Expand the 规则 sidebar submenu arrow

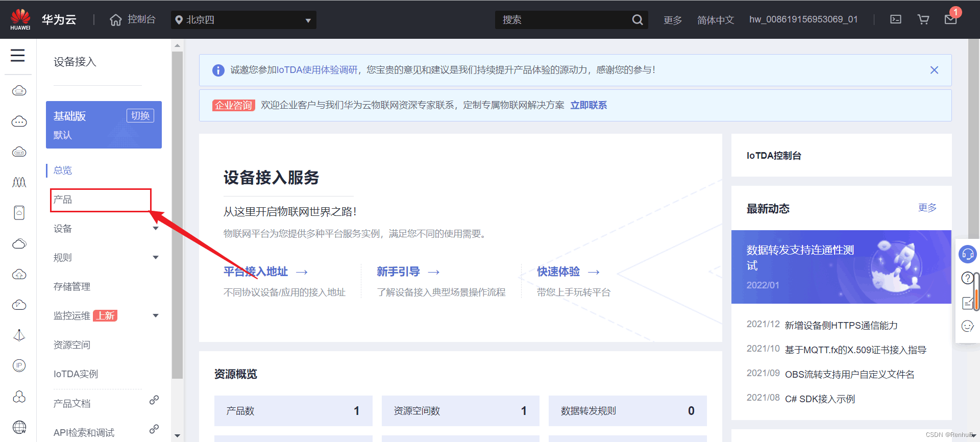click(x=156, y=258)
